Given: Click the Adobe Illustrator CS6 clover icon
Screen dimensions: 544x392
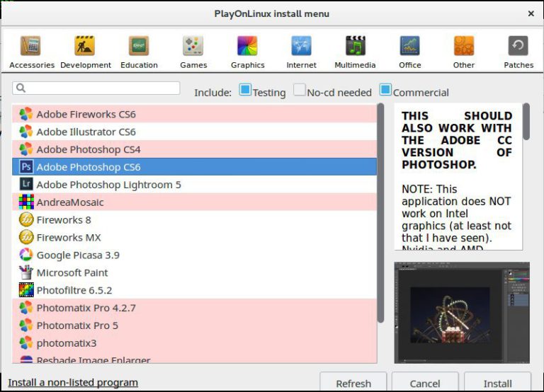Looking at the screenshot, I should click(26, 132).
